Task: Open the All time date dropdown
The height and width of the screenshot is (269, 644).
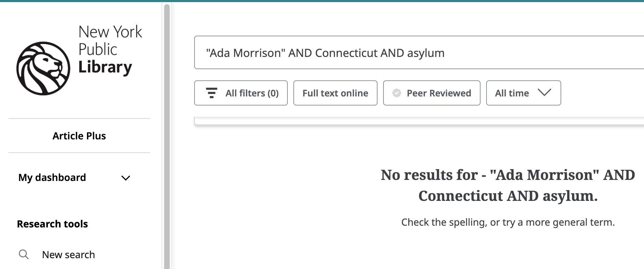Action: (x=512, y=93)
